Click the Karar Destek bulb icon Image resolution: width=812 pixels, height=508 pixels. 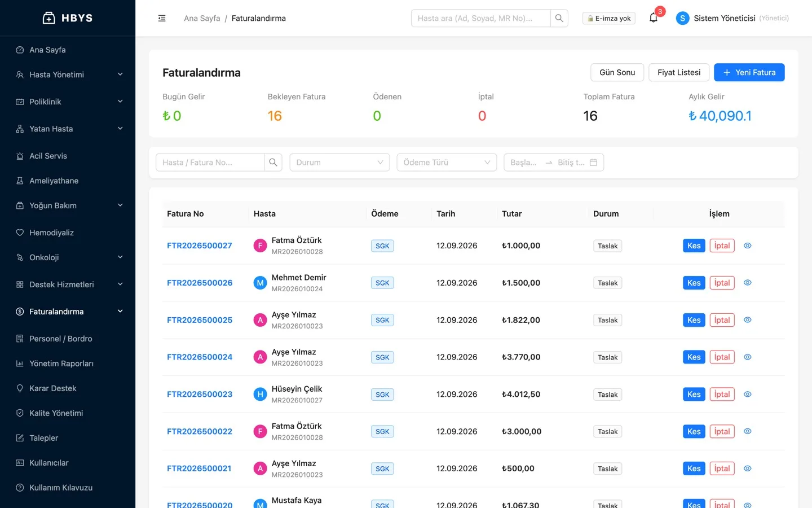click(20, 388)
